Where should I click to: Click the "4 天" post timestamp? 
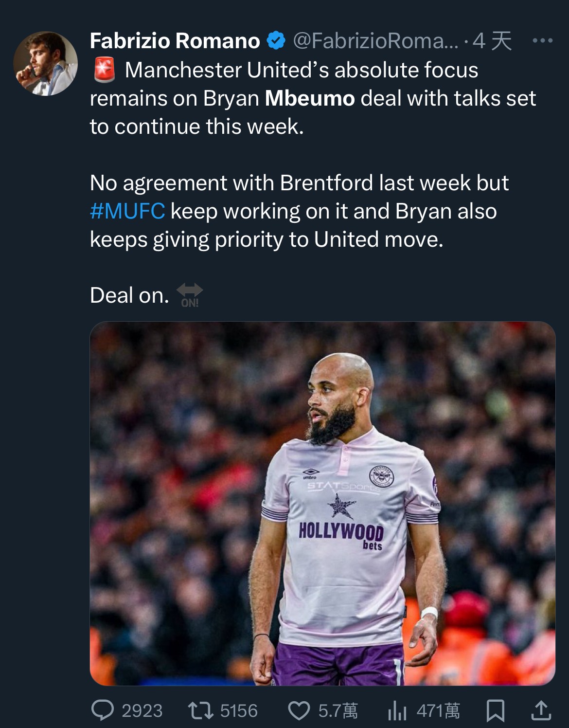pyautogui.click(x=492, y=41)
